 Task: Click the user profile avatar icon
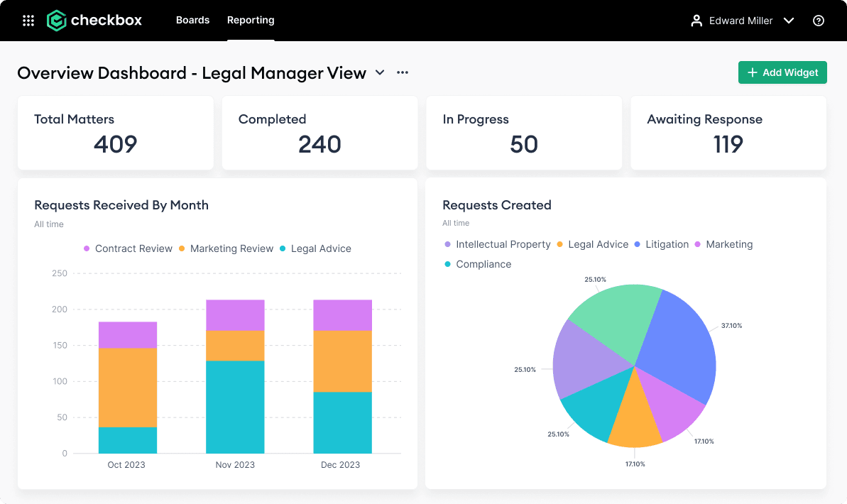(696, 21)
